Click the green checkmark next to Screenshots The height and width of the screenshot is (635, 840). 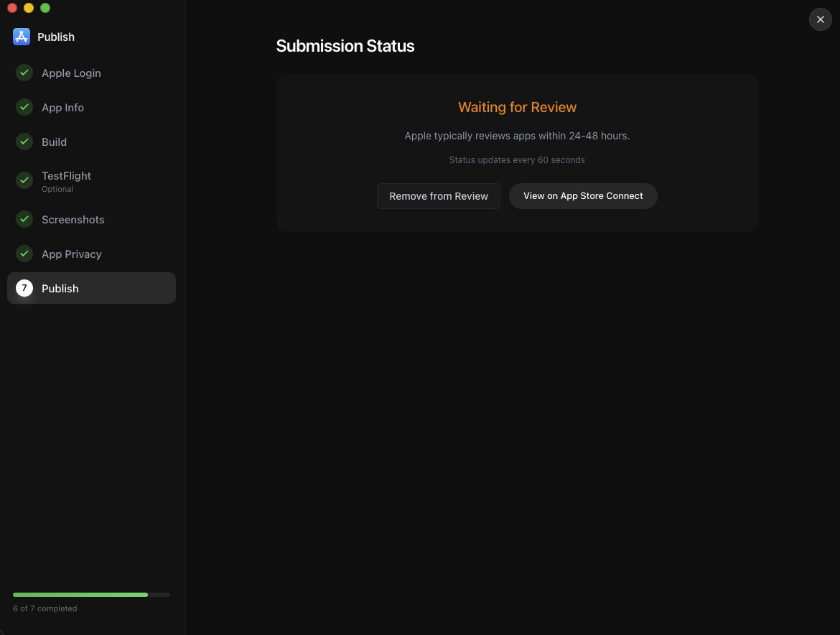coord(24,219)
